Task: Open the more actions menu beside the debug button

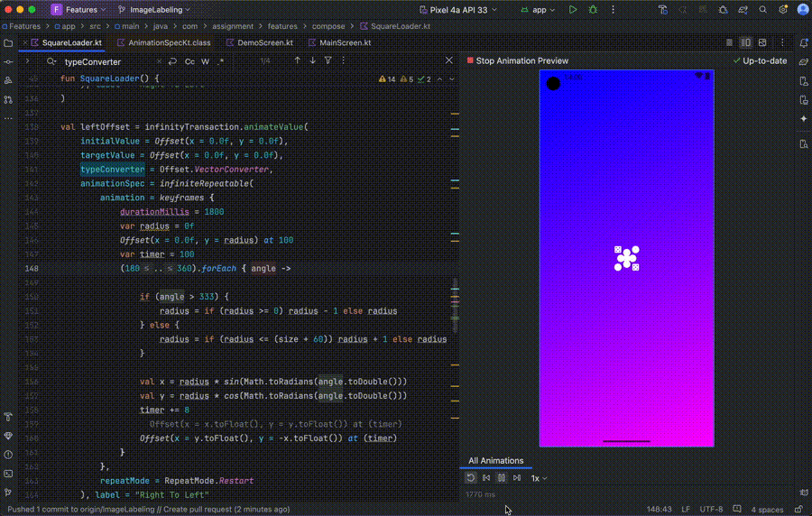Action: (614, 9)
